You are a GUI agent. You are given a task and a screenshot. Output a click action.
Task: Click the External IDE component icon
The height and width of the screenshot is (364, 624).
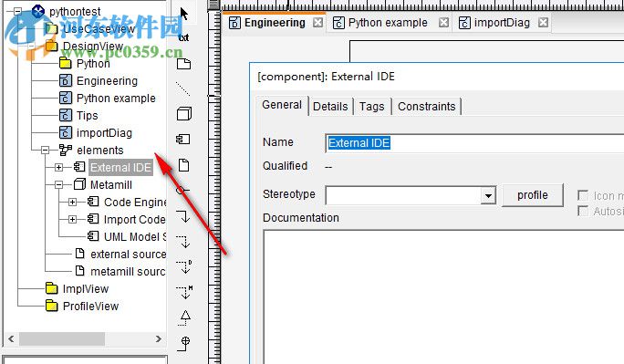[x=79, y=167]
